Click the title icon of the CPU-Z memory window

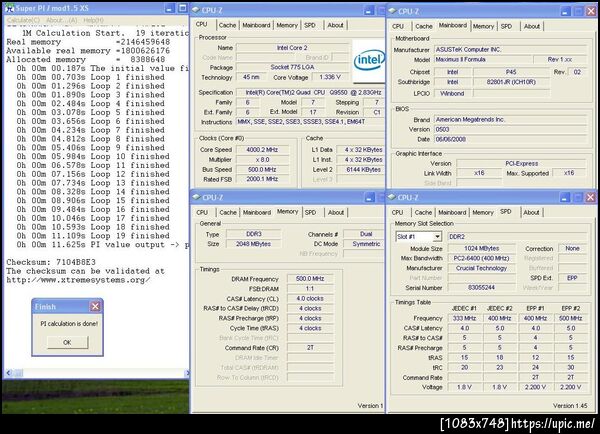[x=196, y=197]
